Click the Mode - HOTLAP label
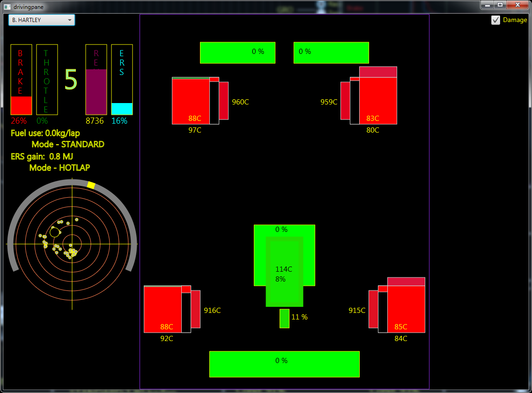This screenshot has height=393, width=532. coord(59,168)
